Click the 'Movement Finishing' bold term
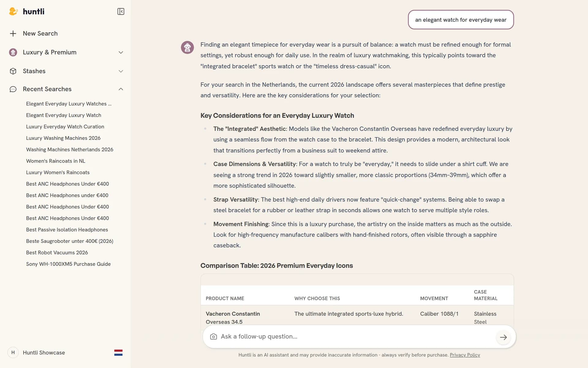588x368 pixels. [x=241, y=224]
